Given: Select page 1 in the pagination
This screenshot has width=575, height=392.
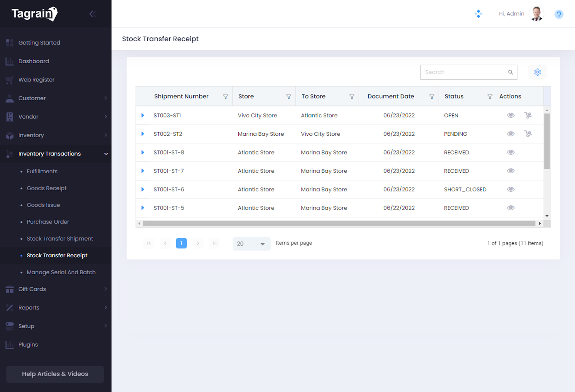Looking at the screenshot, I should 181,243.
